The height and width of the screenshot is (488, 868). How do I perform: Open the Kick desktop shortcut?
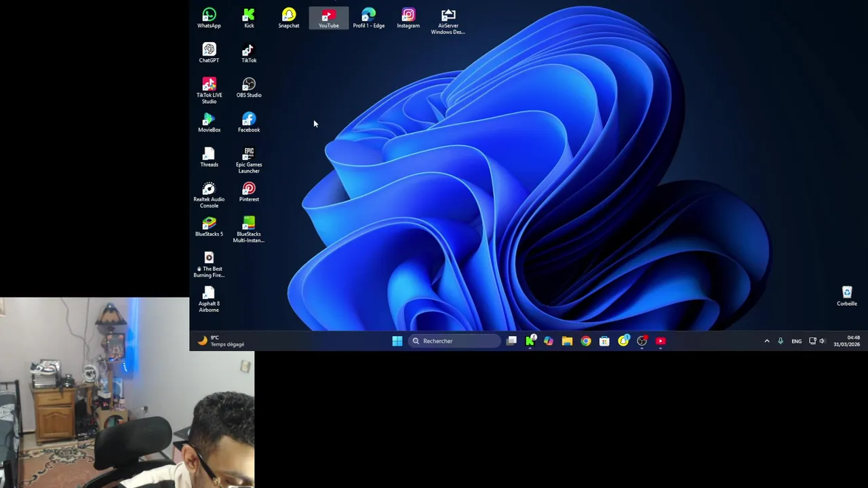pyautogui.click(x=249, y=18)
